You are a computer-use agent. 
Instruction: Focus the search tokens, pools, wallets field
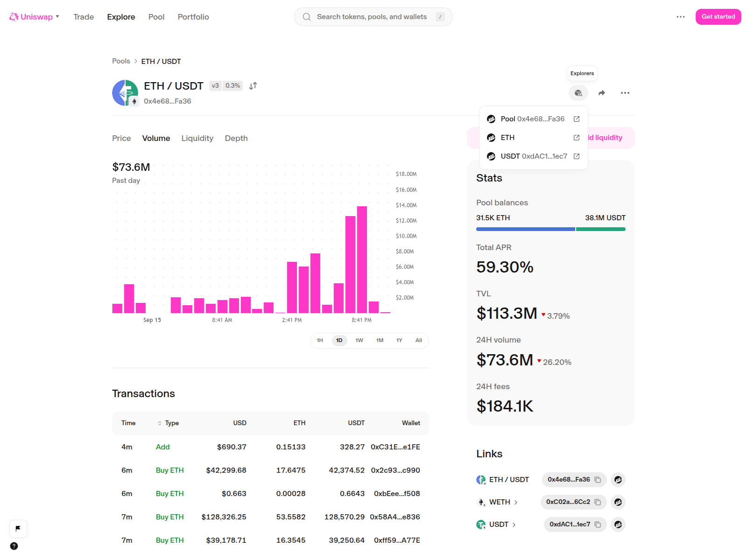click(373, 17)
